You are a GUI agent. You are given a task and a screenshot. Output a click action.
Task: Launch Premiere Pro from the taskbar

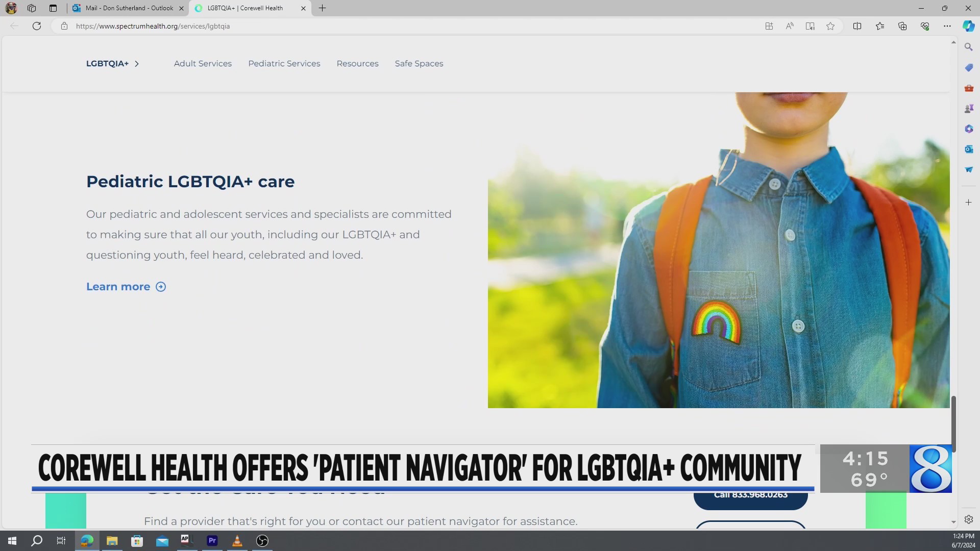(212, 541)
